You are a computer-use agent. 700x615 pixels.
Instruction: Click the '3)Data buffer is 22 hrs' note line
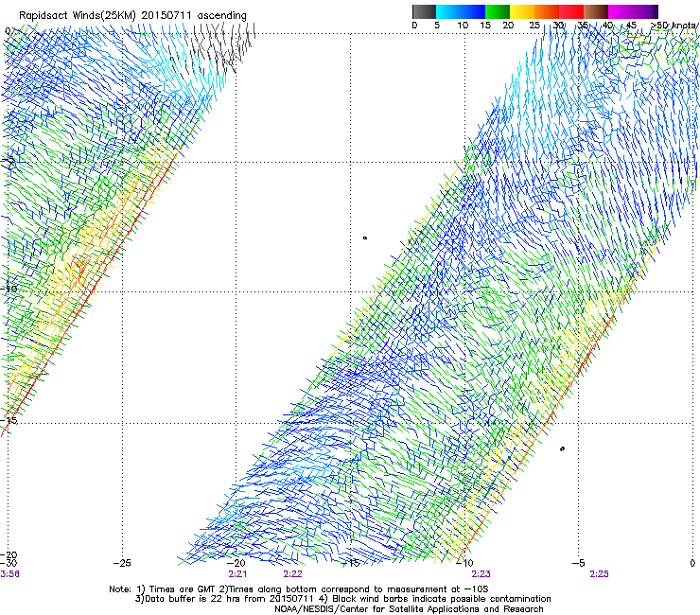[x=342, y=599]
